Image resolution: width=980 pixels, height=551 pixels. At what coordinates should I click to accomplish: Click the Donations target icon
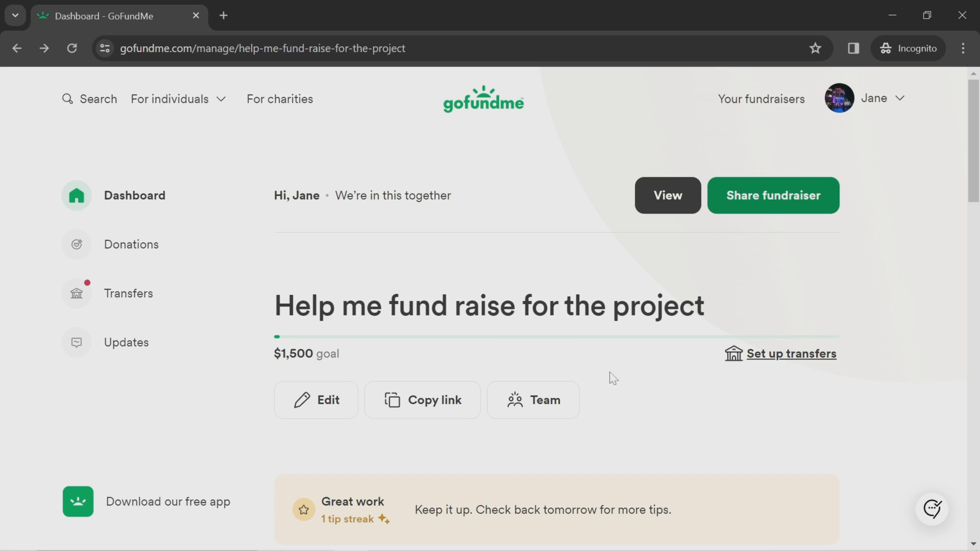tap(77, 244)
